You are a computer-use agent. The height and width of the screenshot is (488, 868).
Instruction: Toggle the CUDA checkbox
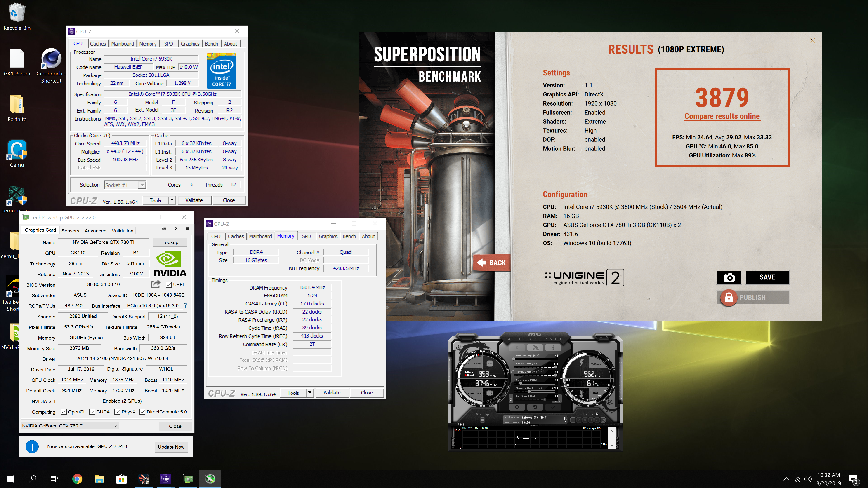(92, 412)
